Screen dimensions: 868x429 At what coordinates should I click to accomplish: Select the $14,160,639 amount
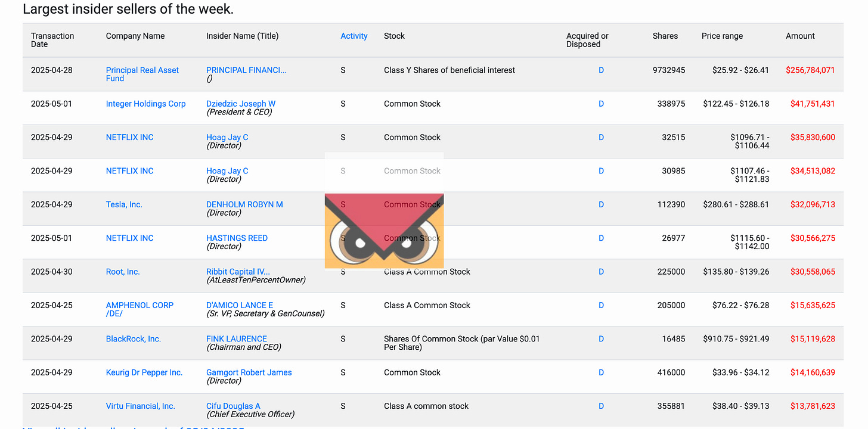[813, 372]
